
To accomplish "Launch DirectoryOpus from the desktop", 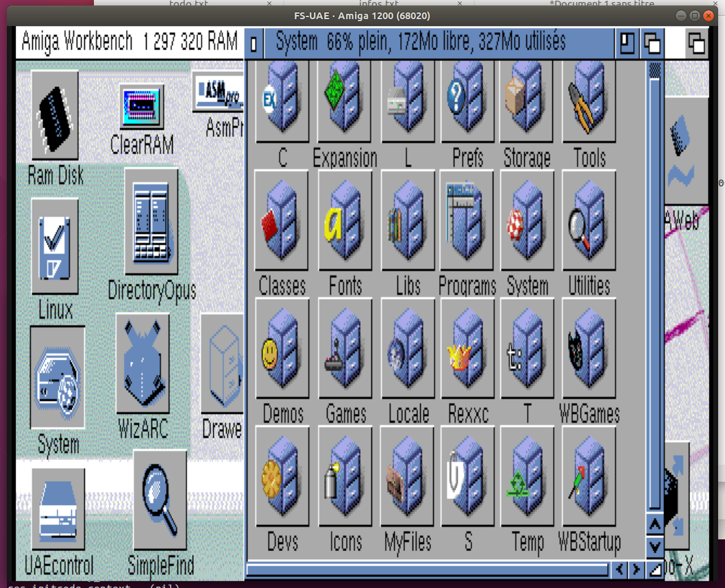I will pos(151,221).
